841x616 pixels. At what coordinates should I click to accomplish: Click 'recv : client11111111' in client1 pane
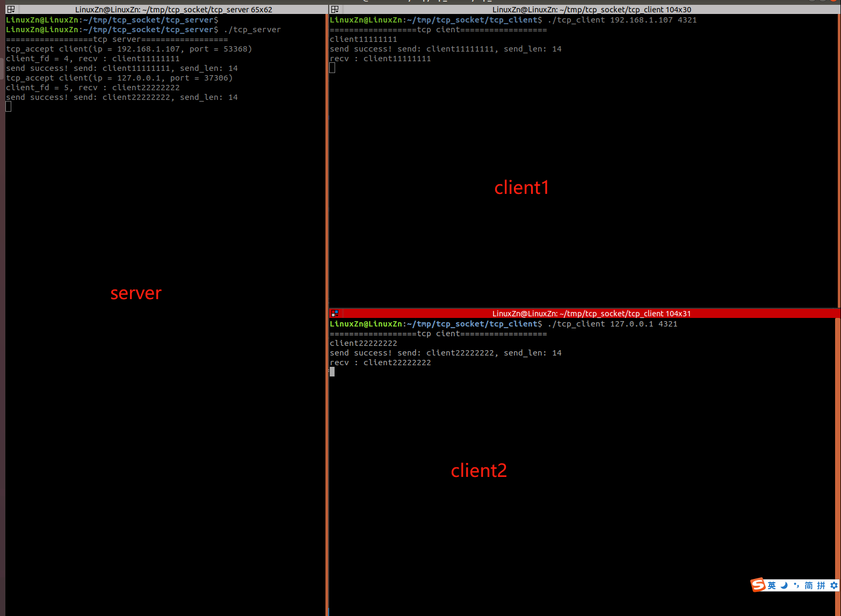[380, 59]
